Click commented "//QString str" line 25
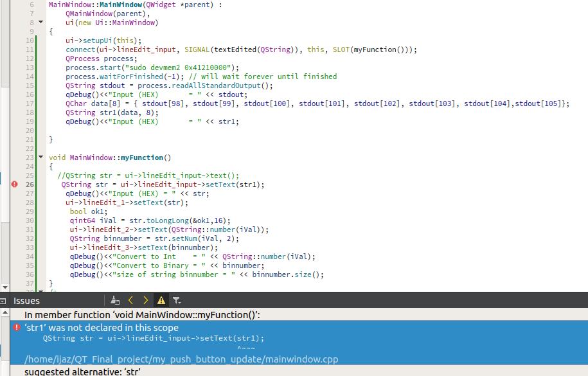Viewport: 588px width, 376px height. point(148,175)
